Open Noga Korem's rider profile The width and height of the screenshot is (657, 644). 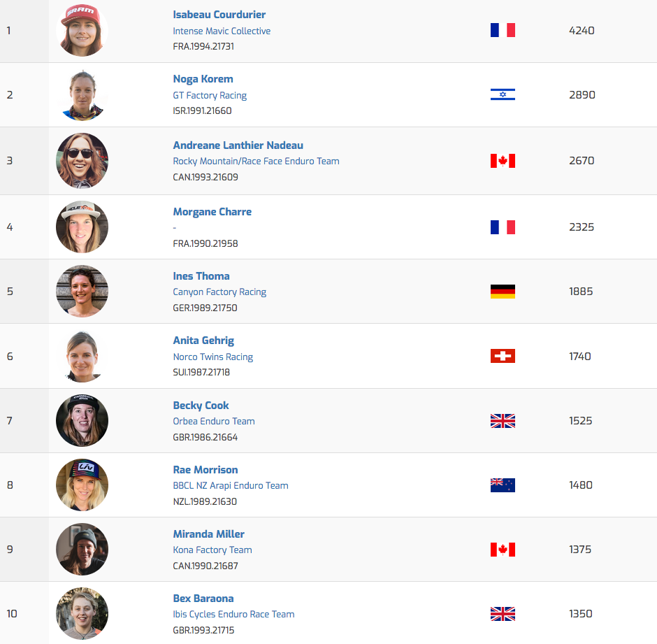(203, 79)
